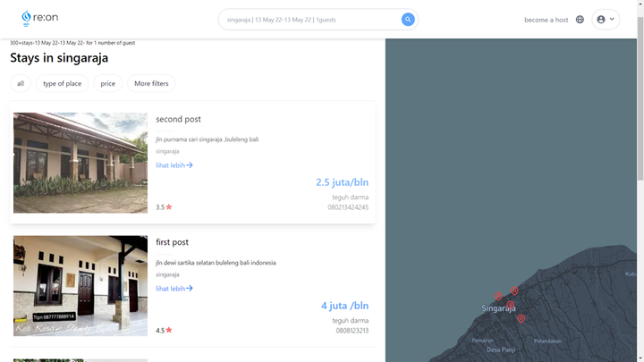Open the second post listing photo
This screenshot has height=362, width=644.
[x=80, y=163]
